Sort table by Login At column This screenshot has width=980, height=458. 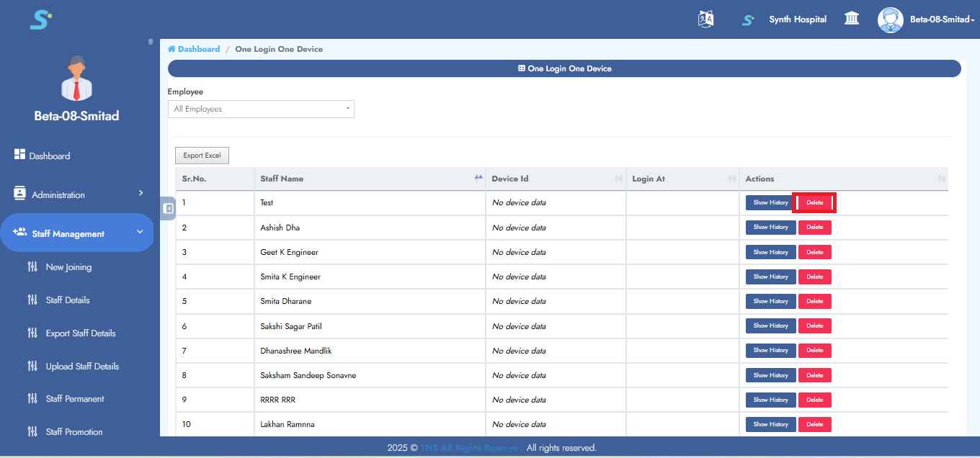tap(649, 179)
